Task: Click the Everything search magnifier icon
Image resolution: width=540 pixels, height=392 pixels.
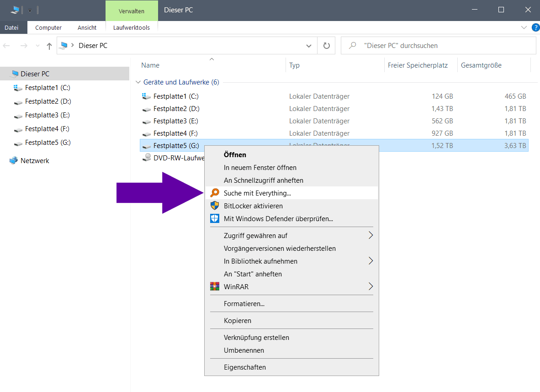Action: 214,193
